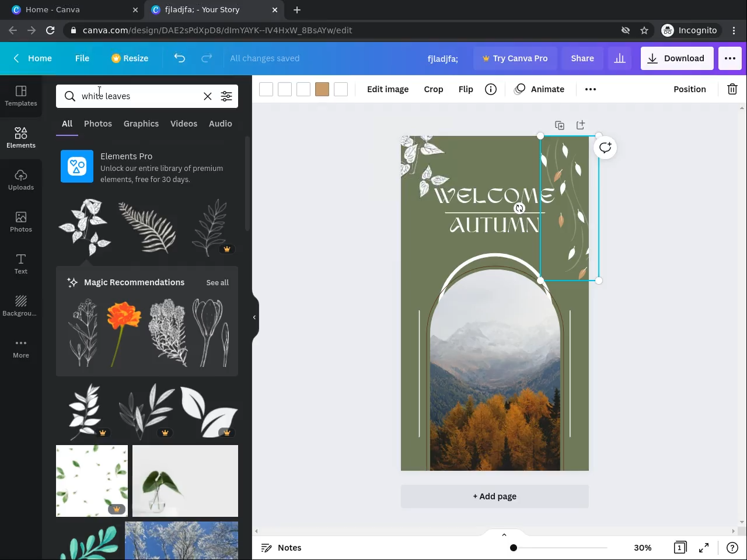This screenshot has height=560, width=747.
Task: Open the Photos side panel
Action: [x=21, y=222]
